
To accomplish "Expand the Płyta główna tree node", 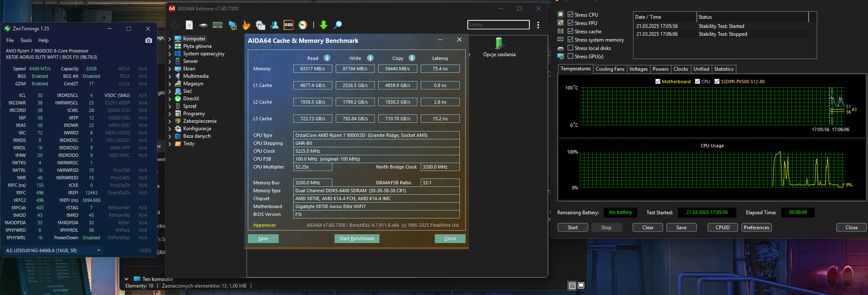I will tap(170, 47).
